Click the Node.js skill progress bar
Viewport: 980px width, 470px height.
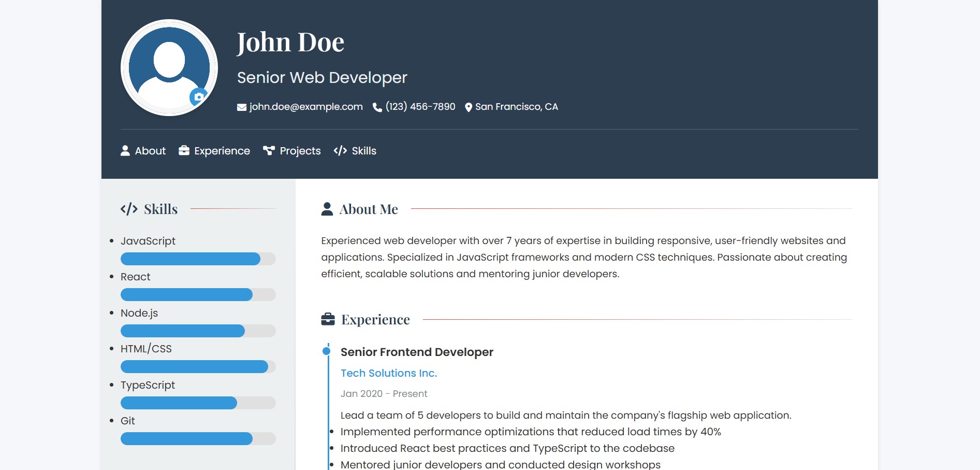tap(198, 331)
